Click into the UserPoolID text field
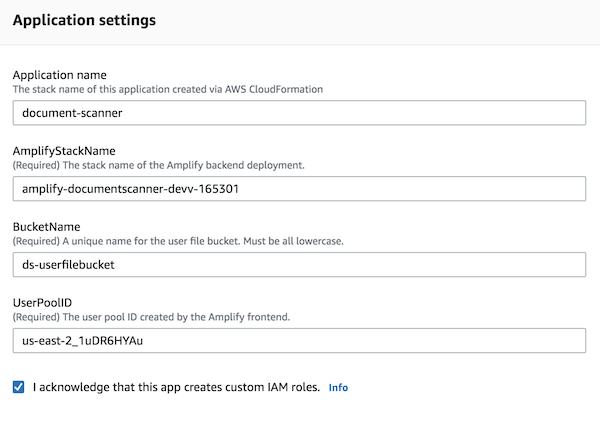This screenshot has width=600, height=446. pyautogui.click(x=298, y=340)
